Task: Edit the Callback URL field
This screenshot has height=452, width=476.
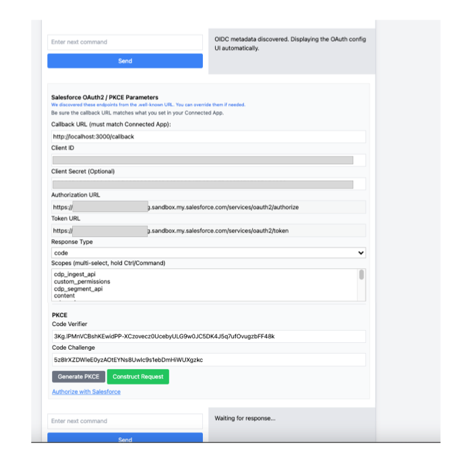Action: point(208,137)
